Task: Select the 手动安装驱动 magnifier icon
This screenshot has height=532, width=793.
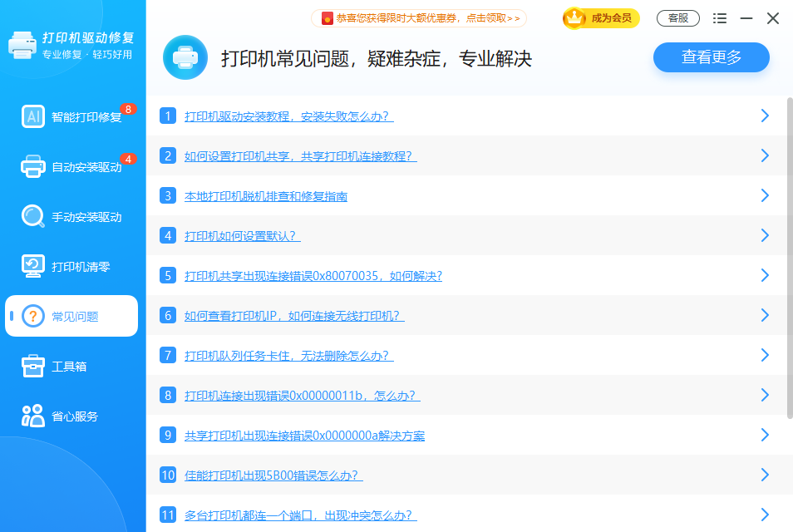Action: (x=33, y=217)
